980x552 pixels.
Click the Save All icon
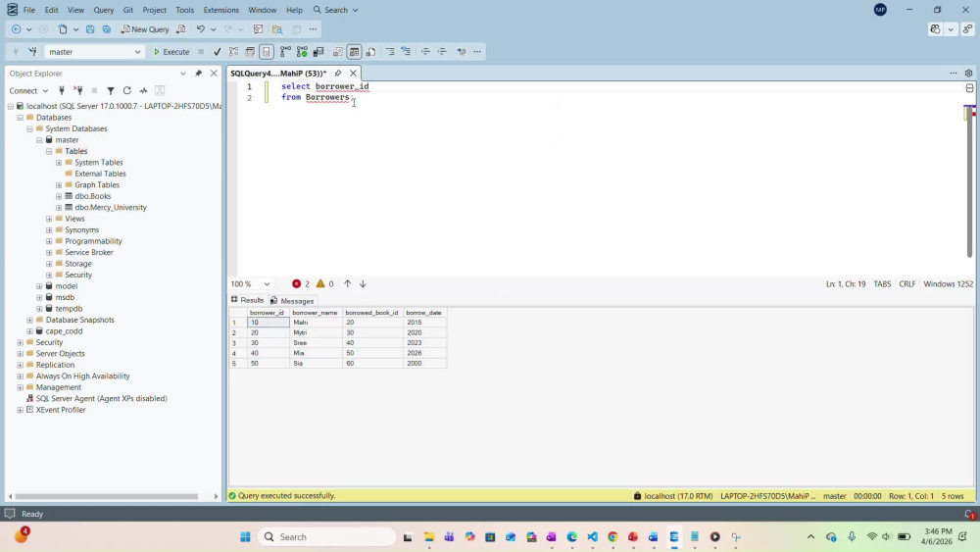106,29
